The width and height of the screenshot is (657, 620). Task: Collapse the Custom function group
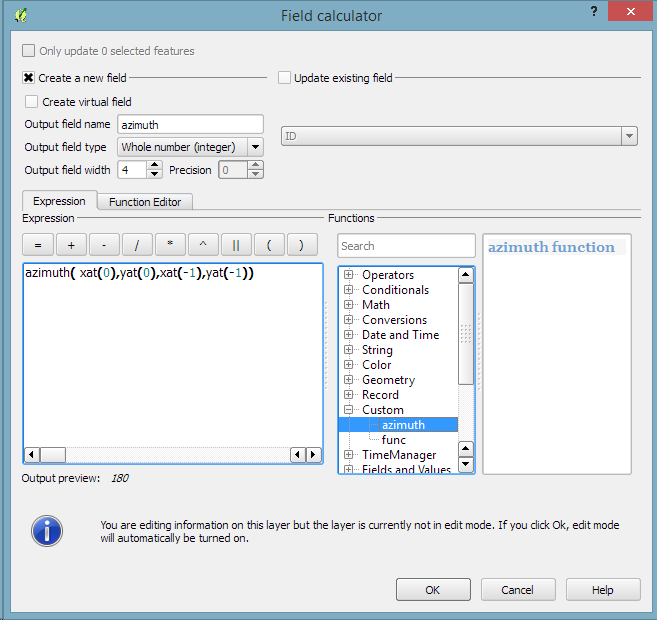[349, 410]
